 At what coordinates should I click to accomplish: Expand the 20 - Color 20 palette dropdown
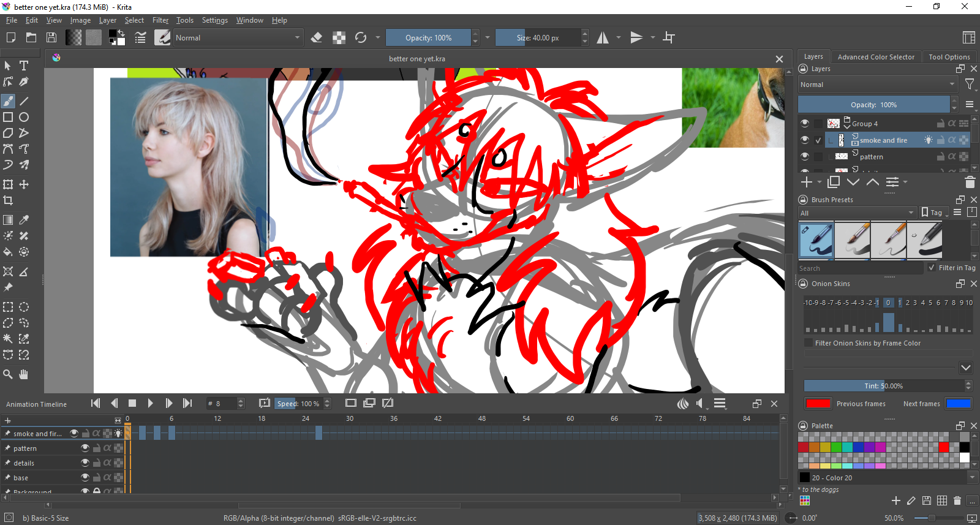click(x=972, y=477)
